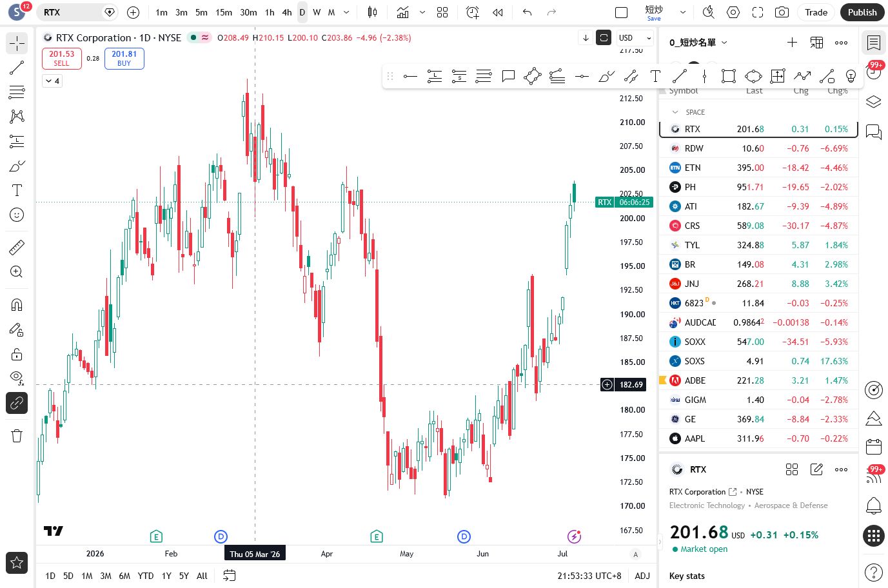
Task: Remove drawings with the trash icon
Action: click(17, 436)
